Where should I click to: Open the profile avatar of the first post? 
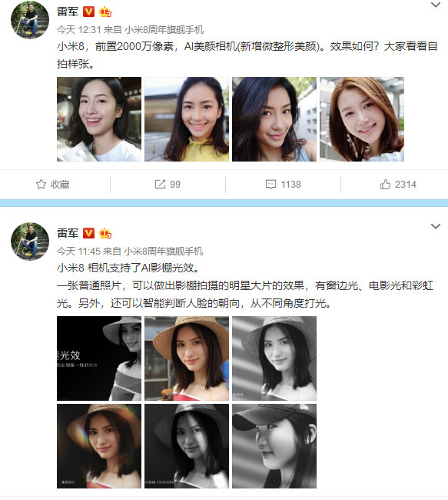pyautogui.click(x=30, y=20)
